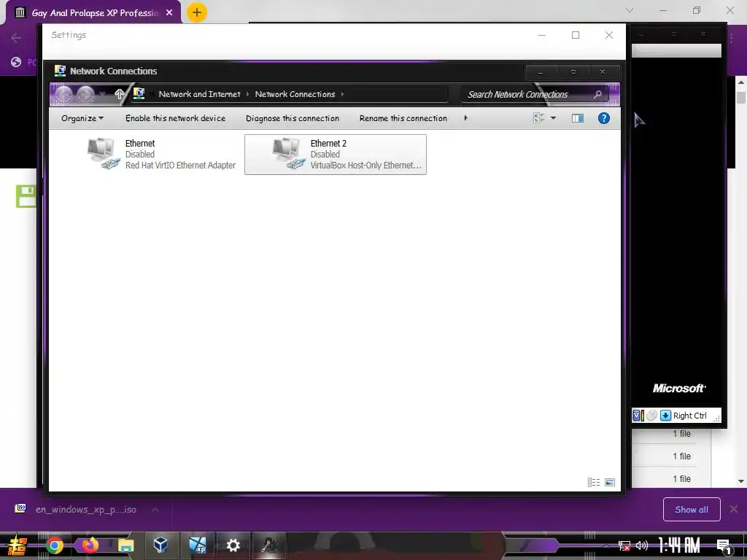Screen dimensions: 747x560
Task: Open a new browser tab with plus button
Action: point(197,12)
